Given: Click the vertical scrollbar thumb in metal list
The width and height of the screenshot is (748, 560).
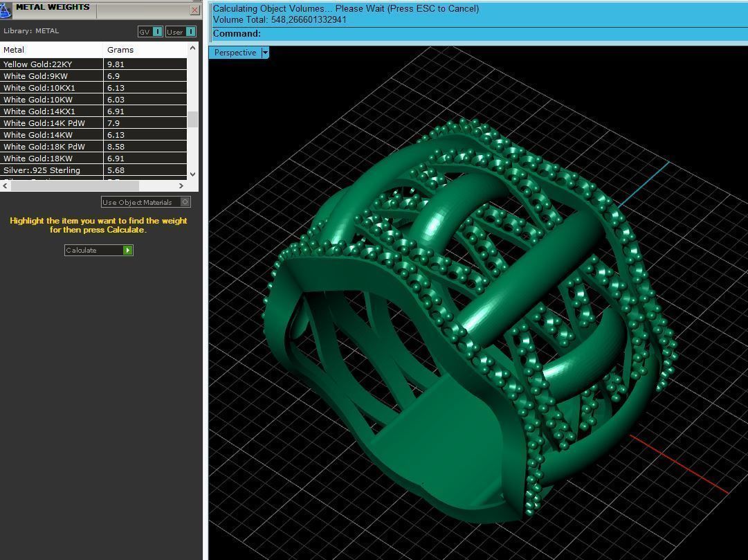Looking at the screenshot, I should [193, 119].
